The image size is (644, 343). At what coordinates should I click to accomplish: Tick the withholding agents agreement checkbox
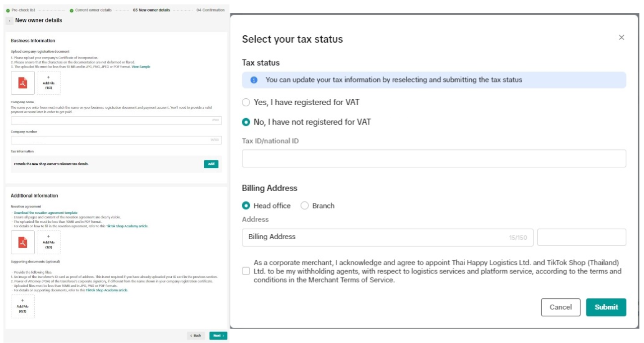(x=246, y=271)
